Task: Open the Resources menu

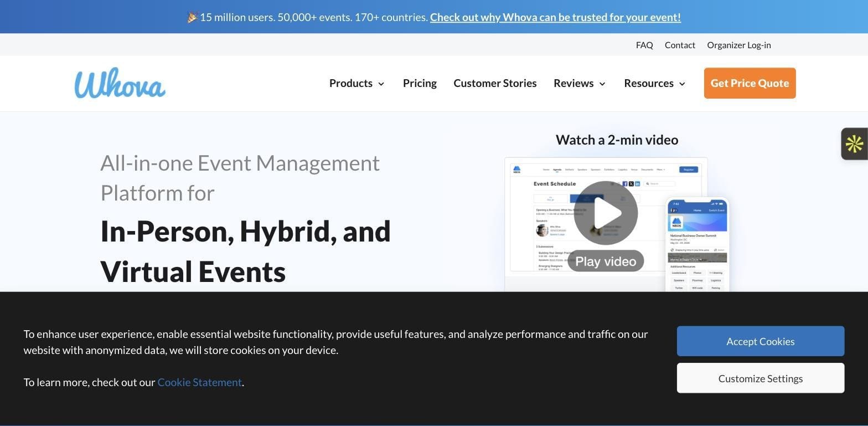Action: [649, 83]
